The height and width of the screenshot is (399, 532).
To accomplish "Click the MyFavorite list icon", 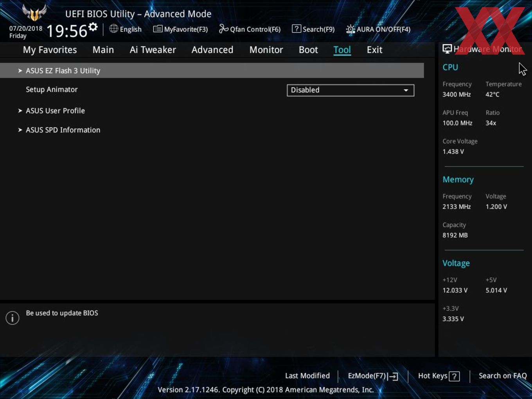I will pos(158,29).
